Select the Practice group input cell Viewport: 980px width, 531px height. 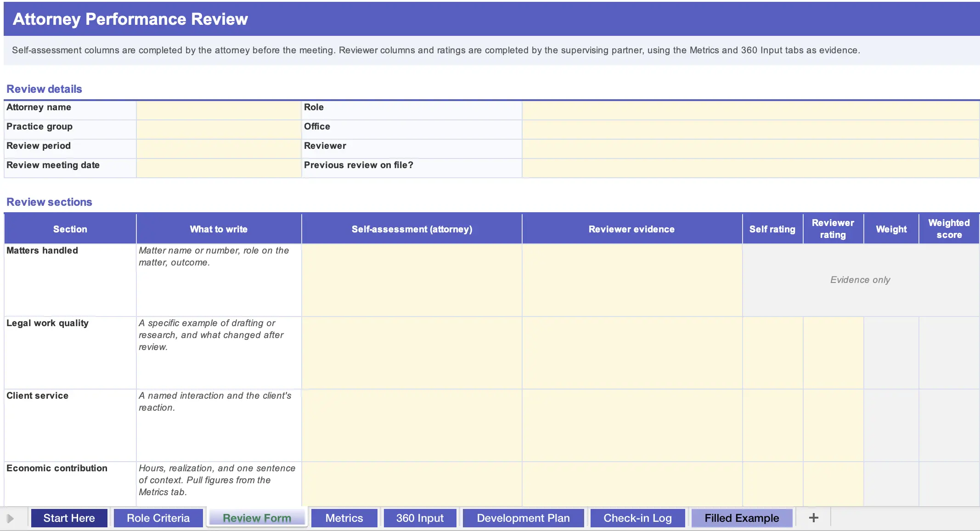click(x=219, y=130)
